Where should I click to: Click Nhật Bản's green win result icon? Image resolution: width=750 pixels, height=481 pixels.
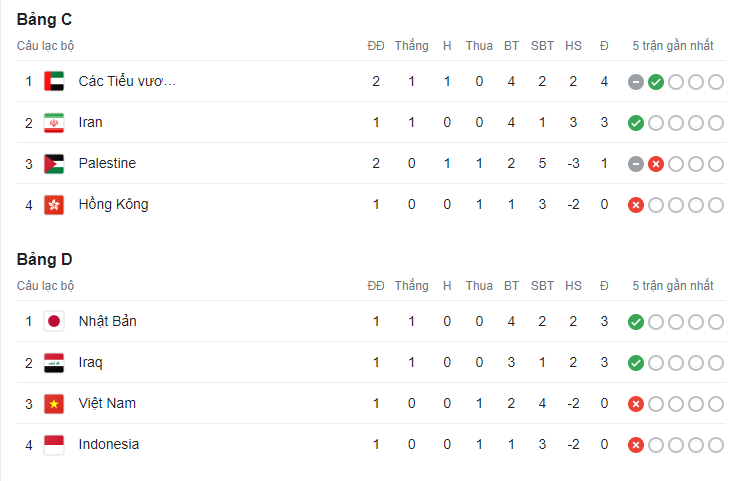click(636, 322)
